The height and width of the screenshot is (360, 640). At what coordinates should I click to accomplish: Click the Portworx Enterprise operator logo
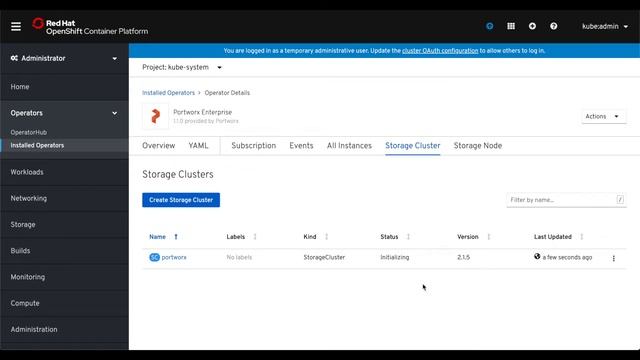[x=155, y=116]
